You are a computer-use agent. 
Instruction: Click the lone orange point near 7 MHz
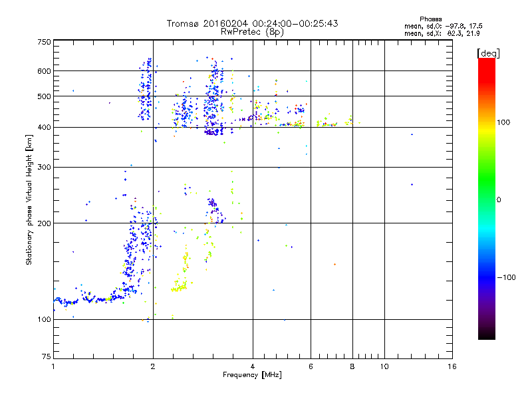[335, 264]
